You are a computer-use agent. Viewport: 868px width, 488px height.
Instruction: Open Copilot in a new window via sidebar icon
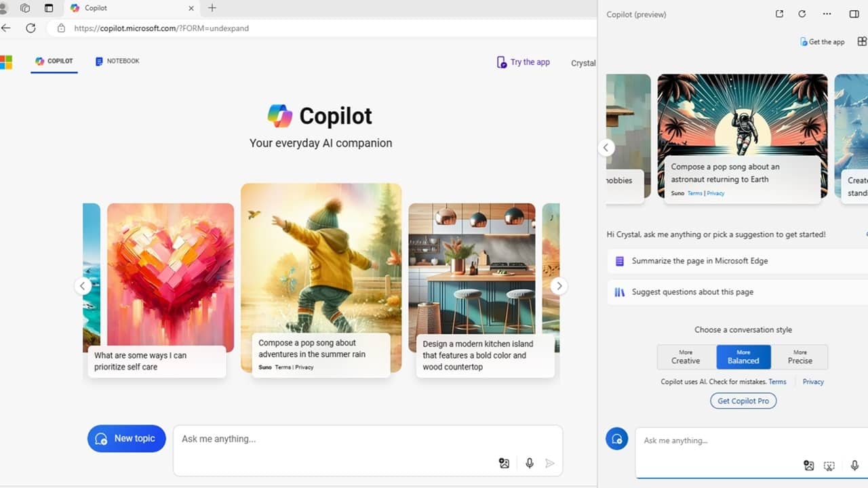(779, 14)
